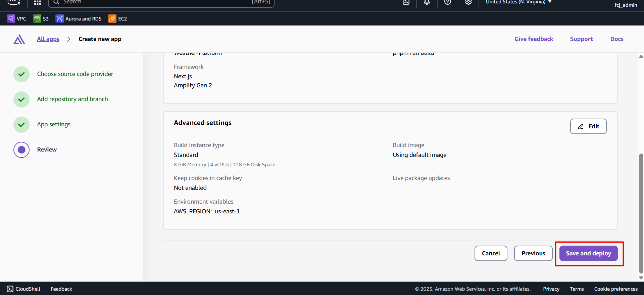Open the AWS services grid menu

pos(38,2)
